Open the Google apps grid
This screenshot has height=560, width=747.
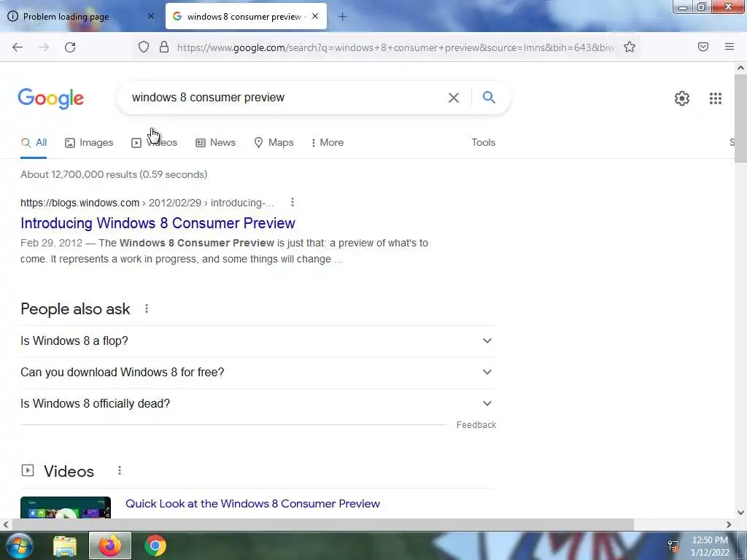tap(715, 98)
